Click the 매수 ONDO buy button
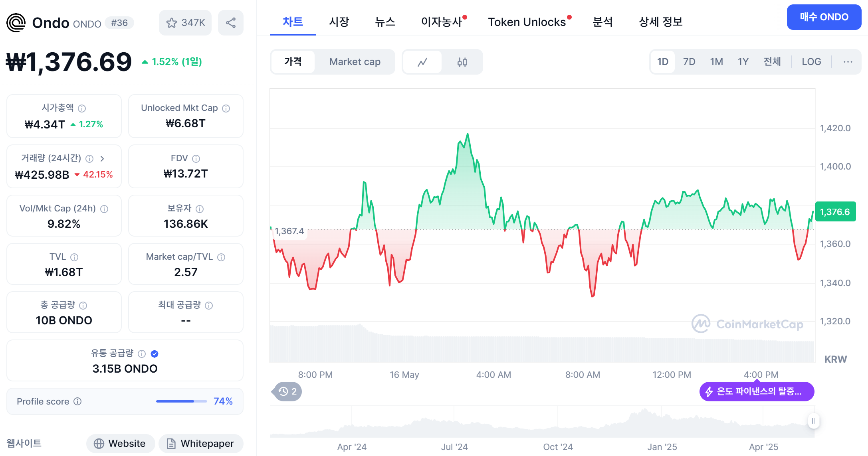 click(x=824, y=17)
